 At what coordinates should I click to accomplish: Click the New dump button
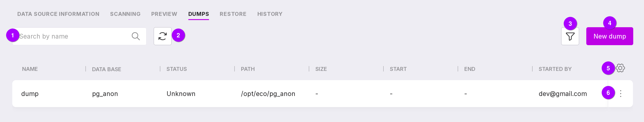point(609,36)
